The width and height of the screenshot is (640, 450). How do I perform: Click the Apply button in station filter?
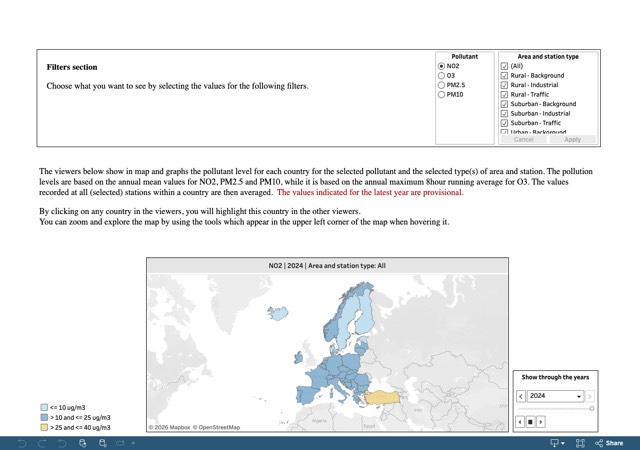tap(572, 139)
